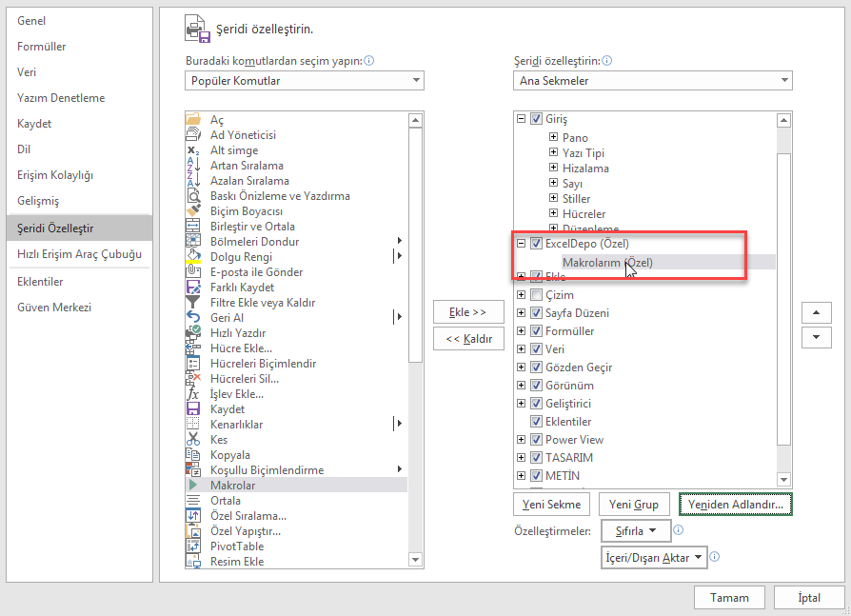Expand the Pano group

tap(553, 137)
